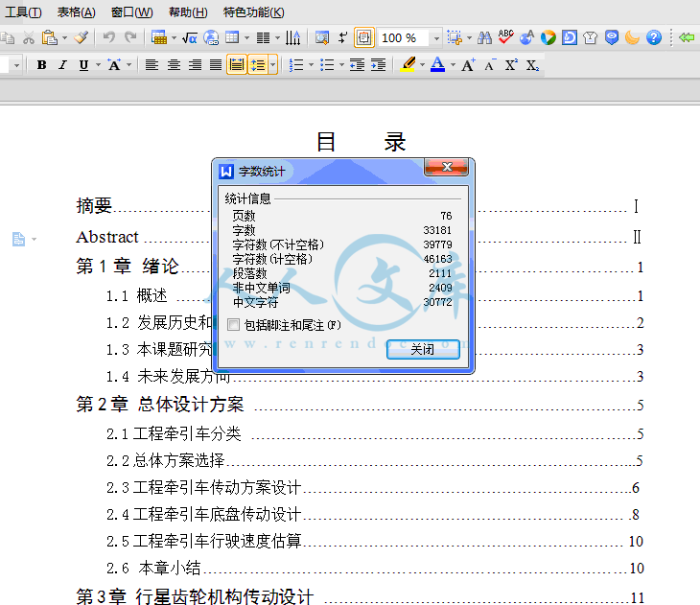Click the insert table icon
Viewport: 700px width, 605px height.
pos(232,37)
